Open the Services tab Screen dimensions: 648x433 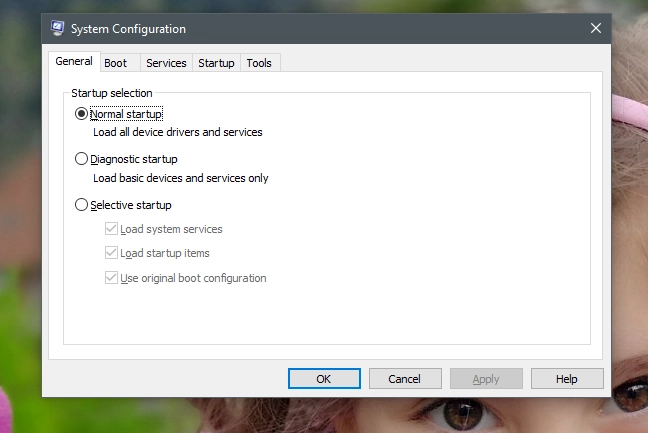(166, 63)
